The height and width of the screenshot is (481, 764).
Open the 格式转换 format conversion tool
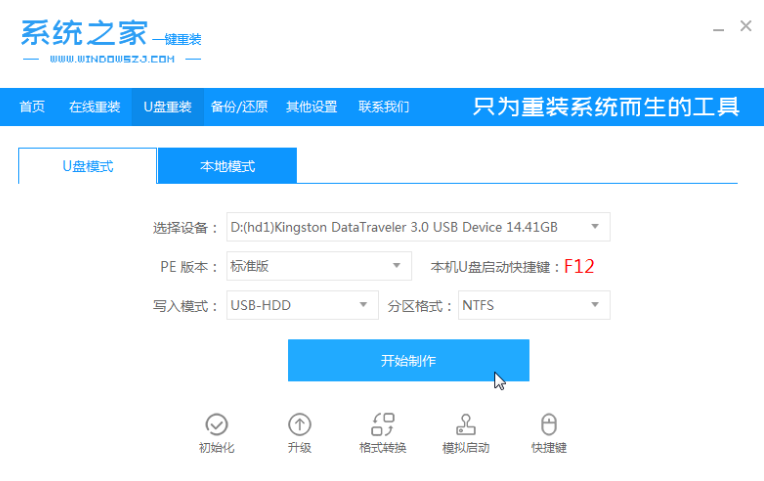382,424
